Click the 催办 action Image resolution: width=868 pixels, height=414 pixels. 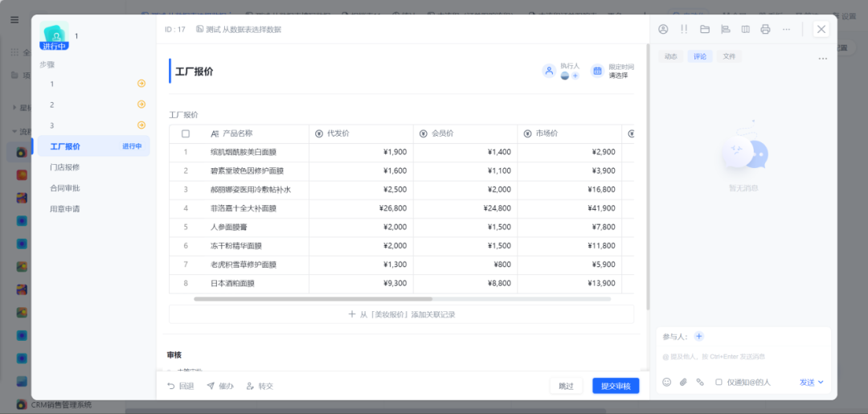(219, 386)
